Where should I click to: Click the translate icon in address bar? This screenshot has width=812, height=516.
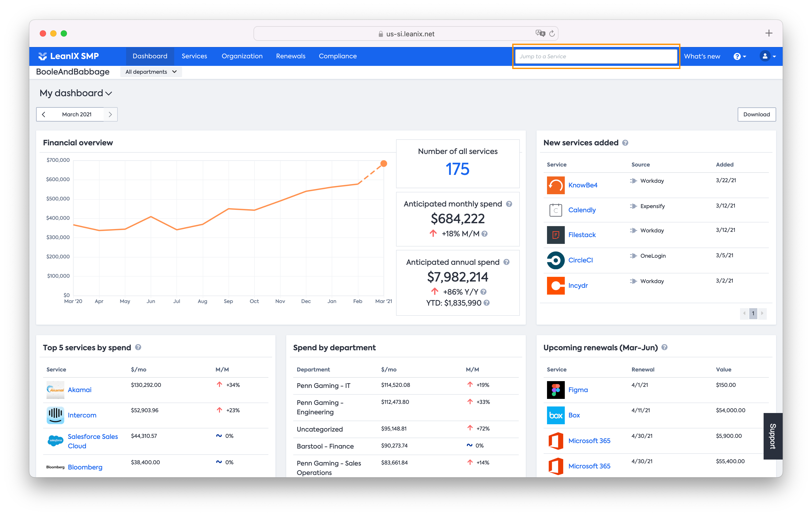pos(540,33)
